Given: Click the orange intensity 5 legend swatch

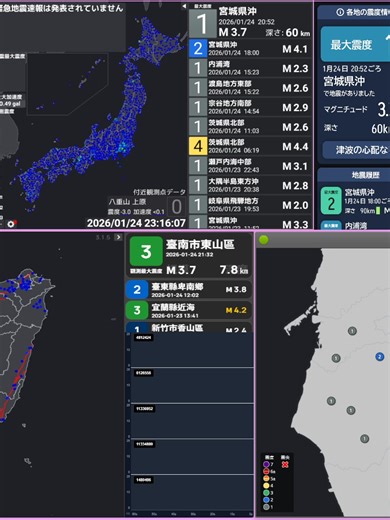Looking at the screenshot, I should pos(266,478).
